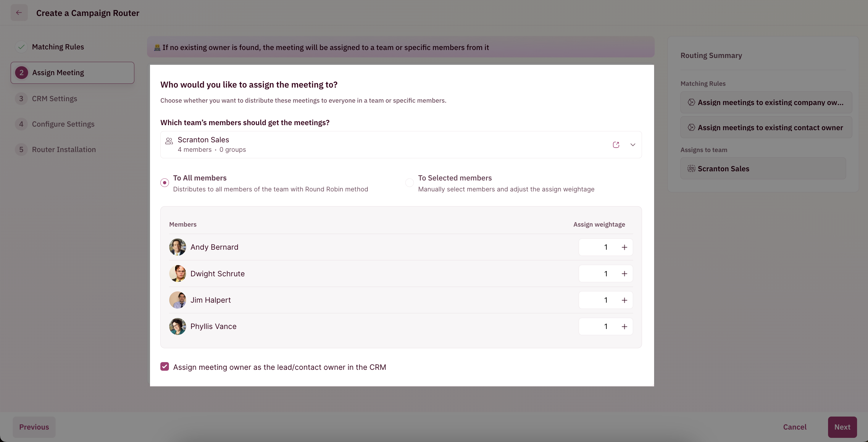Increase Andy Bernard's assign weightage
The height and width of the screenshot is (442, 868).
click(624, 247)
